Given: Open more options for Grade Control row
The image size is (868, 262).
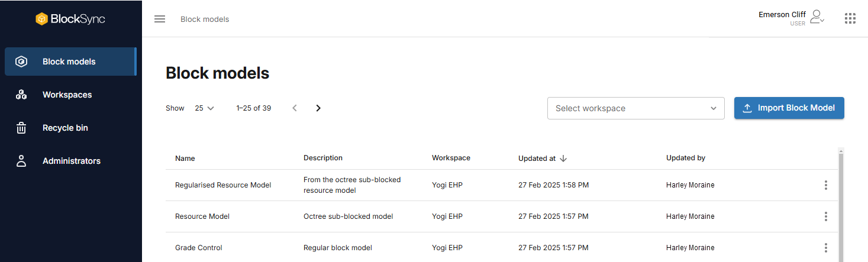Looking at the screenshot, I should [826, 248].
